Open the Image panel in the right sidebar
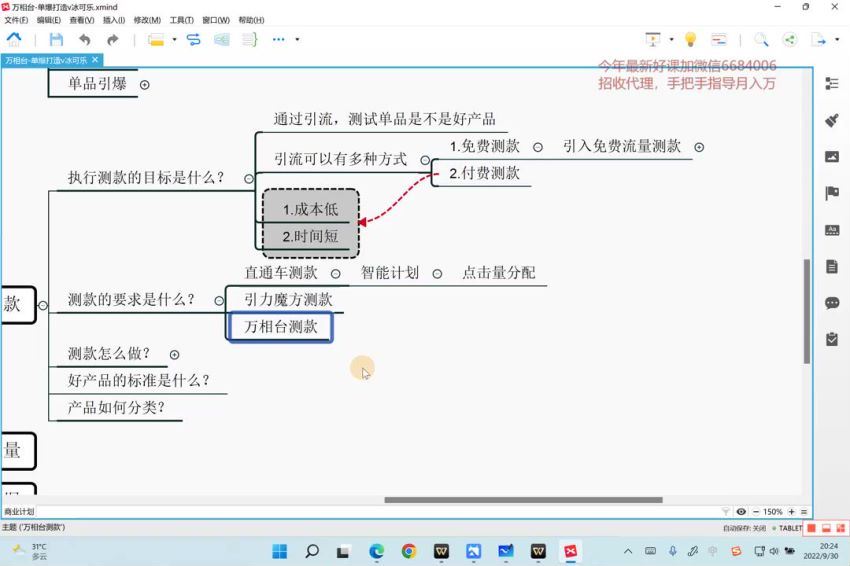This screenshot has height=566, width=850. point(831,157)
